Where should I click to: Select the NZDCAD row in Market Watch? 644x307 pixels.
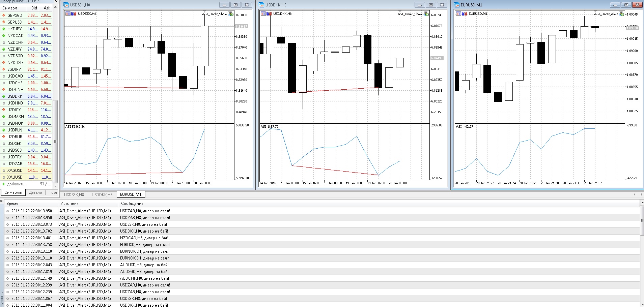(26, 36)
